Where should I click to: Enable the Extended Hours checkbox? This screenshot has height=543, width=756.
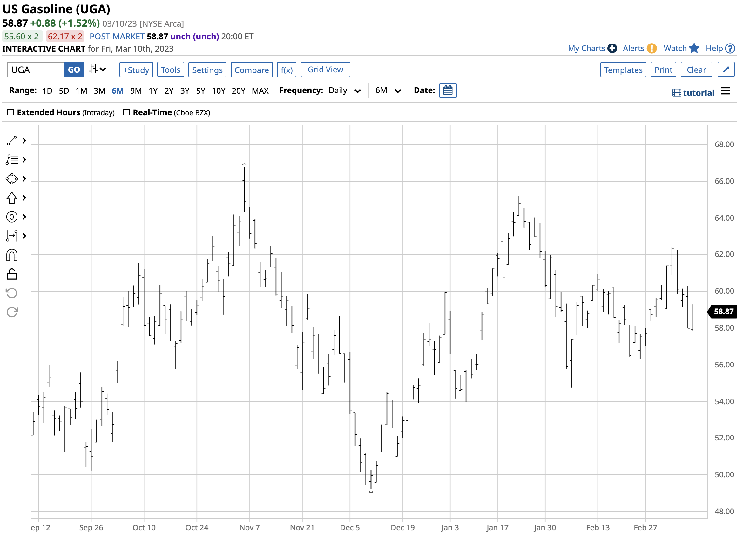(x=11, y=112)
